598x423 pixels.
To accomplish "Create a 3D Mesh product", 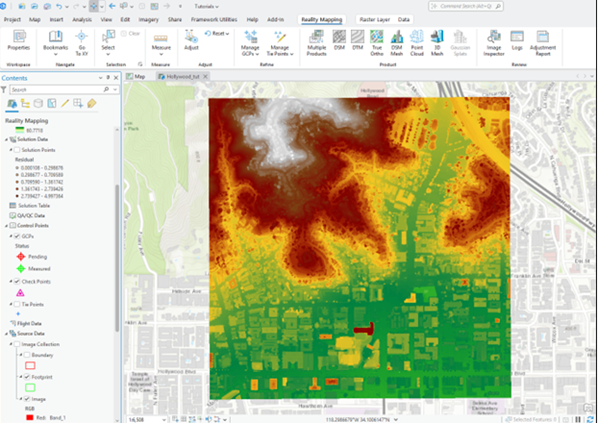I will click(437, 43).
